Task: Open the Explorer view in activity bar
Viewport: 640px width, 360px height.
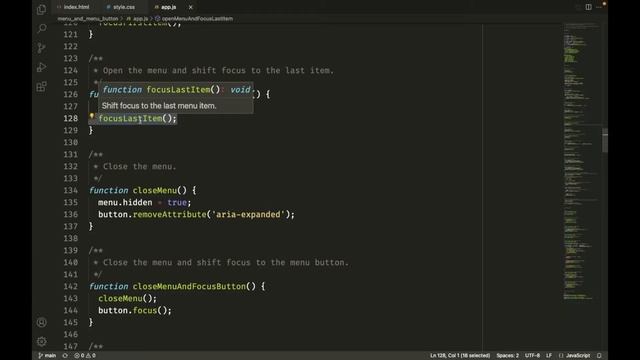Action: (41, 9)
